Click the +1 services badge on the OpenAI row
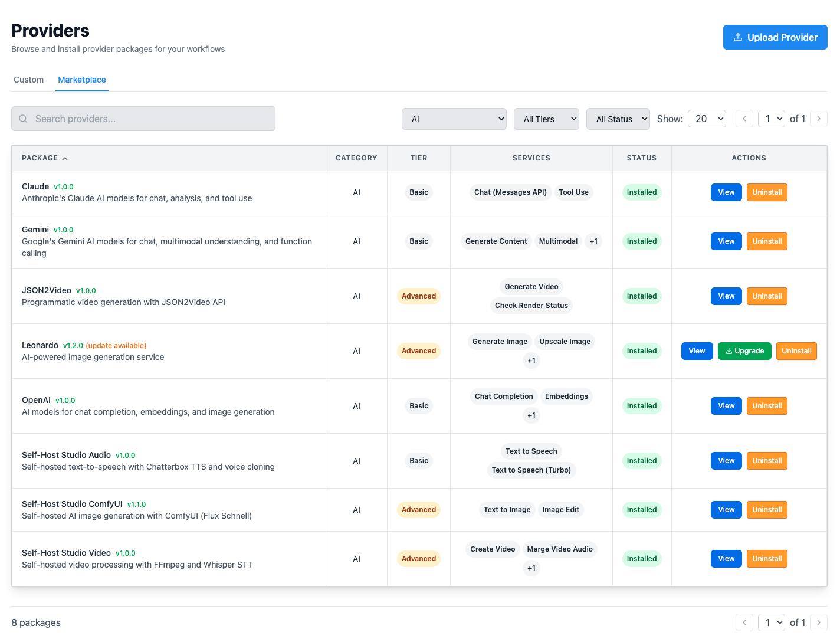The width and height of the screenshot is (840, 639). 531,415
